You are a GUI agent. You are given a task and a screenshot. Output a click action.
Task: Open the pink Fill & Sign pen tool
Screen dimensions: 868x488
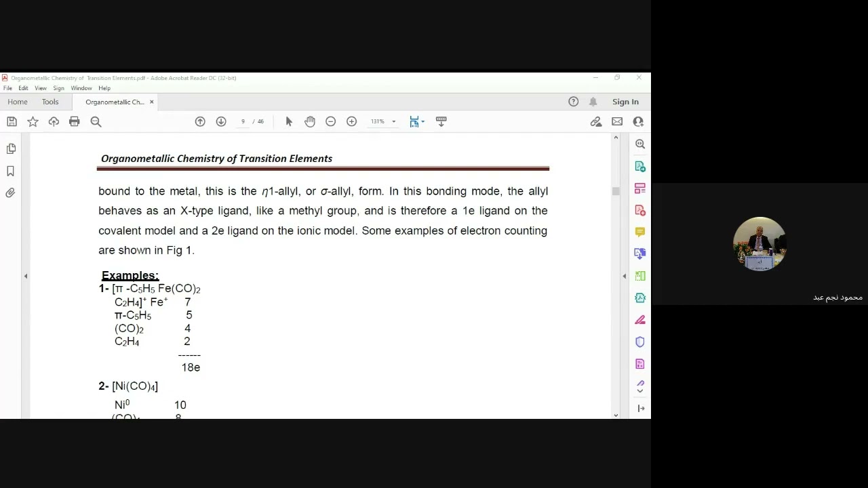tap(640, 320)
